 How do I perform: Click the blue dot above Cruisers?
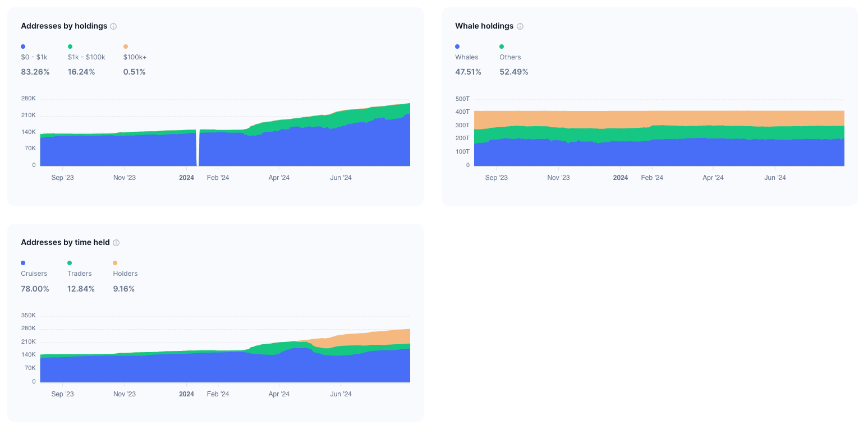[x=23, y=263]
